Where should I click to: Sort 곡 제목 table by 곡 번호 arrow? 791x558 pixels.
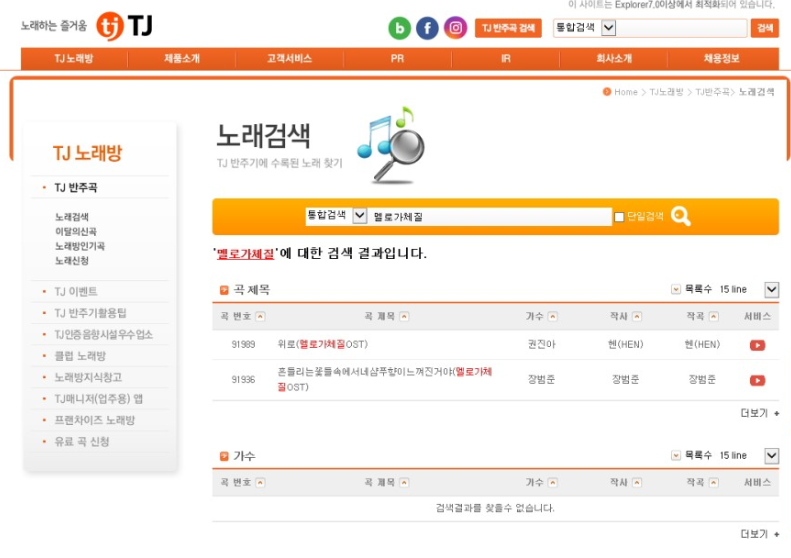click(x=260, y=316)
